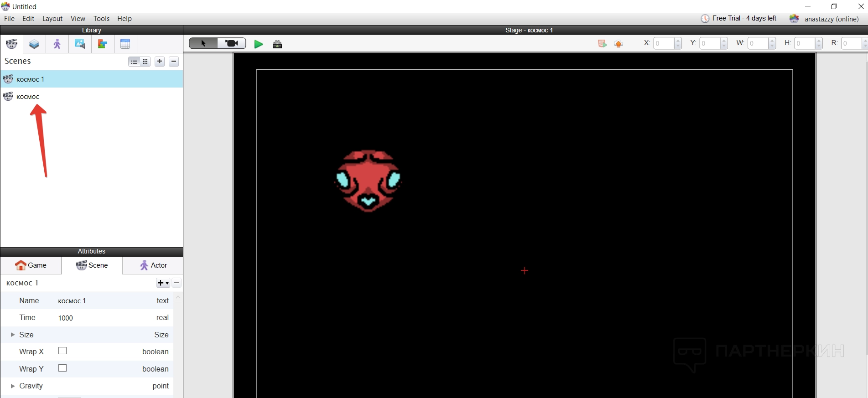Viewport: 868px width, 398px height.
Task: Activate the camera edit mode
Action: pyautogui.click(x=232, y=43)
